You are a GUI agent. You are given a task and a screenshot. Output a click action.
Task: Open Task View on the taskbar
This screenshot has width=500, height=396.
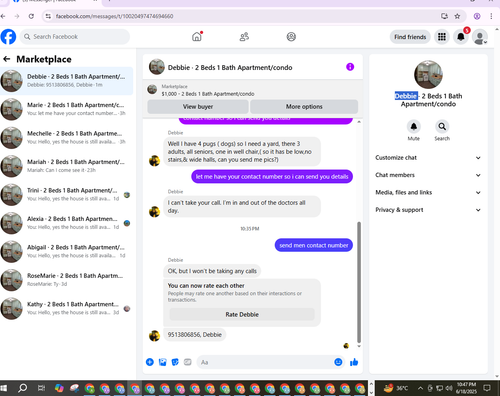41,388
